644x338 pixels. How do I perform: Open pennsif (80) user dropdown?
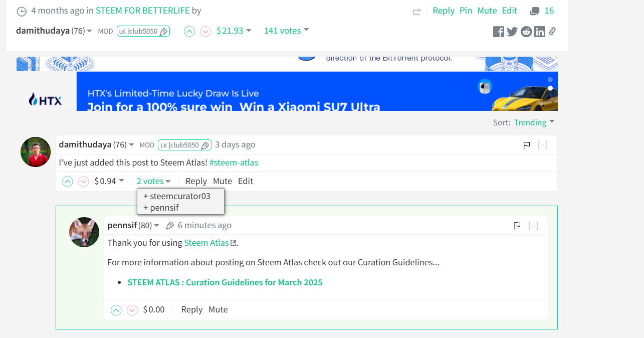coord(133,225)
